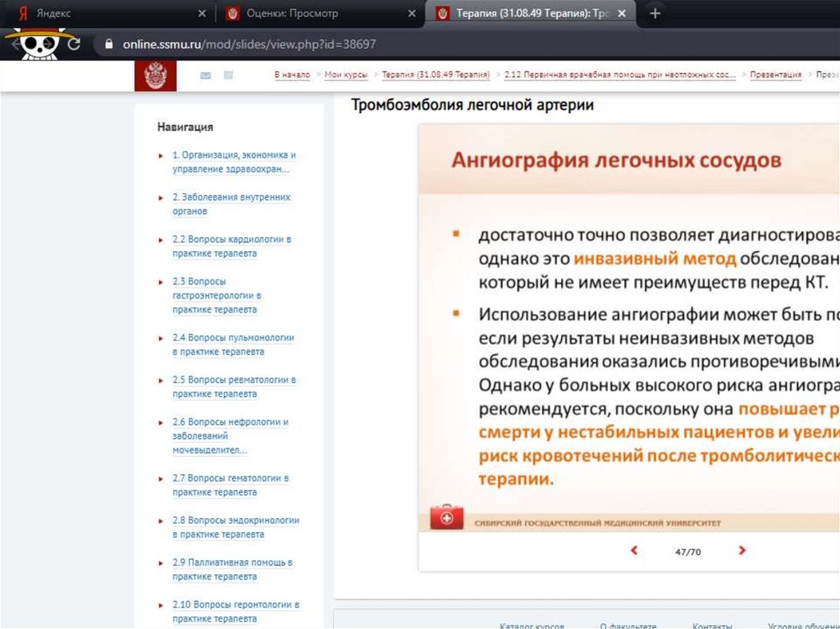The image size is (840, 629).
Task: Switch to Оценки: Просмотр tab
Action: click(x=320, y=13)
